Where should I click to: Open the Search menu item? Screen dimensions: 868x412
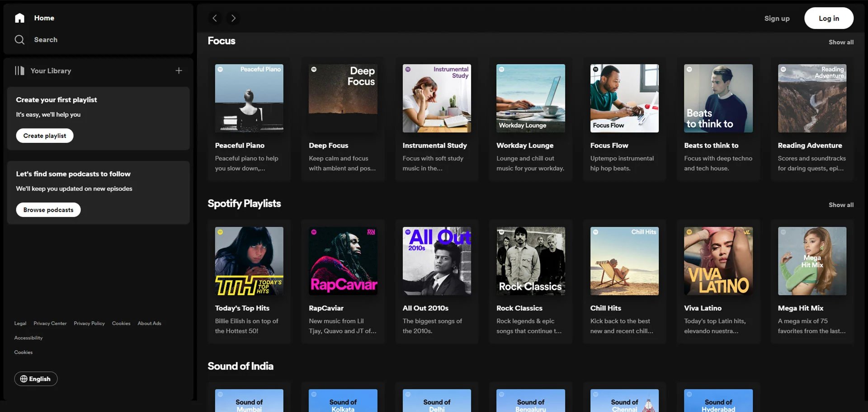click(46, 40)
